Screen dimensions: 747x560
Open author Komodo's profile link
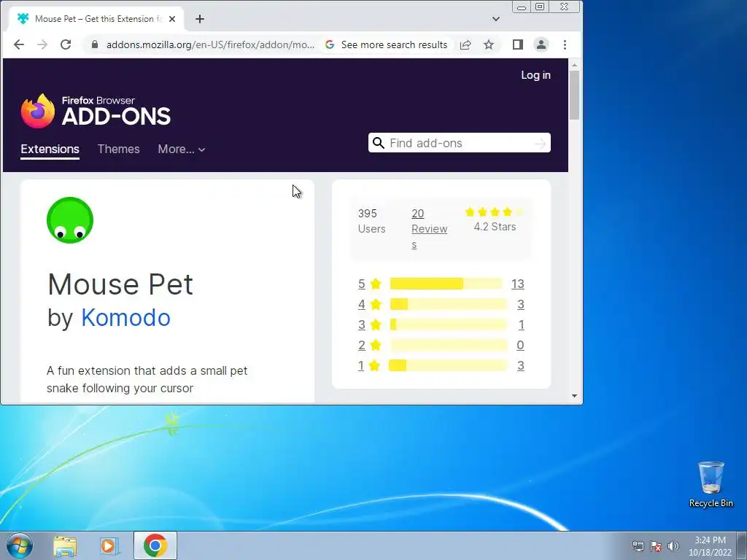point(125,318)
